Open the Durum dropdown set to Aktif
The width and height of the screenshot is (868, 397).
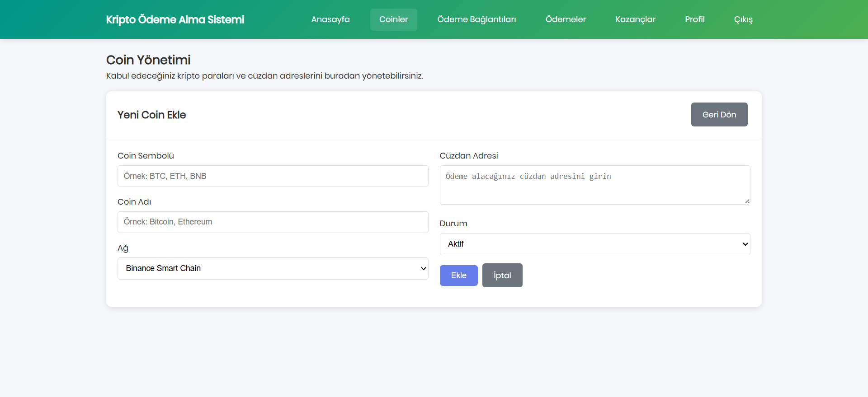tap(595, 244)
